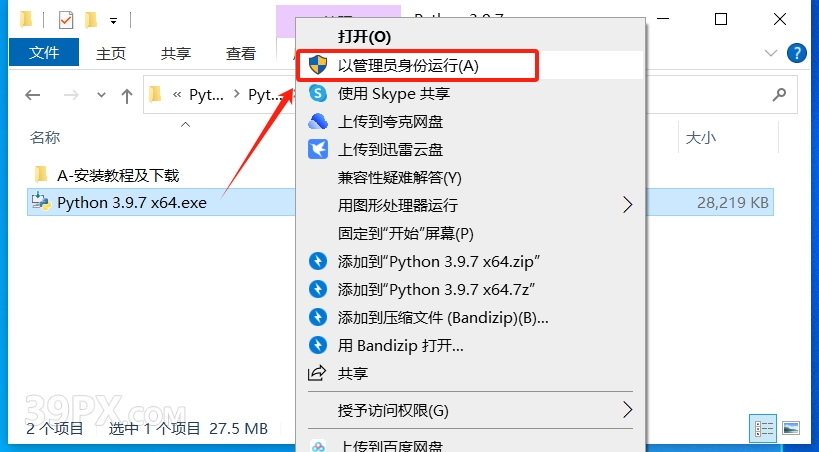
Task: Choose 上传到夸克网盘 menu entry
Action: click(390, 122)
